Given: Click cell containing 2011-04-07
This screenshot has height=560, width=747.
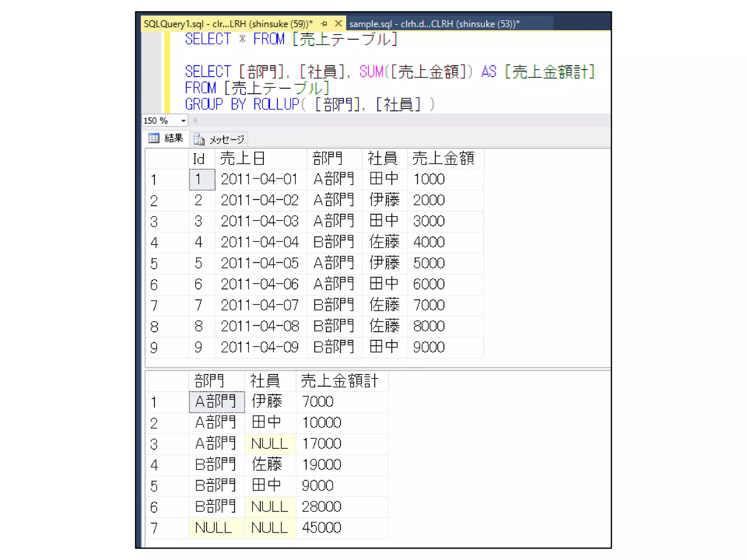Looking at the screenshot, I should (x=260, y=306).
